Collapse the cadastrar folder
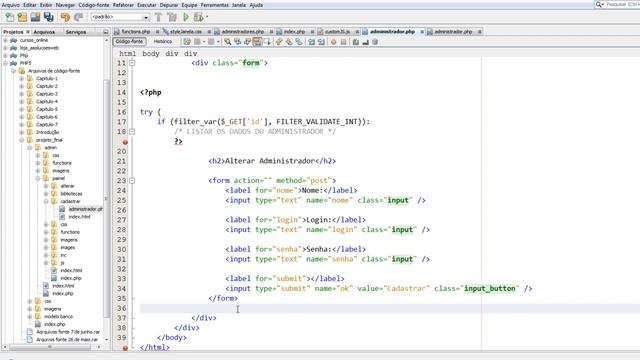 point(46,201)
